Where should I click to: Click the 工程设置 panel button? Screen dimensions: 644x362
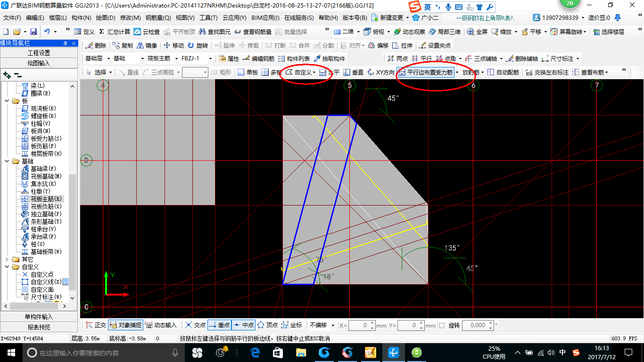[39, 53]
